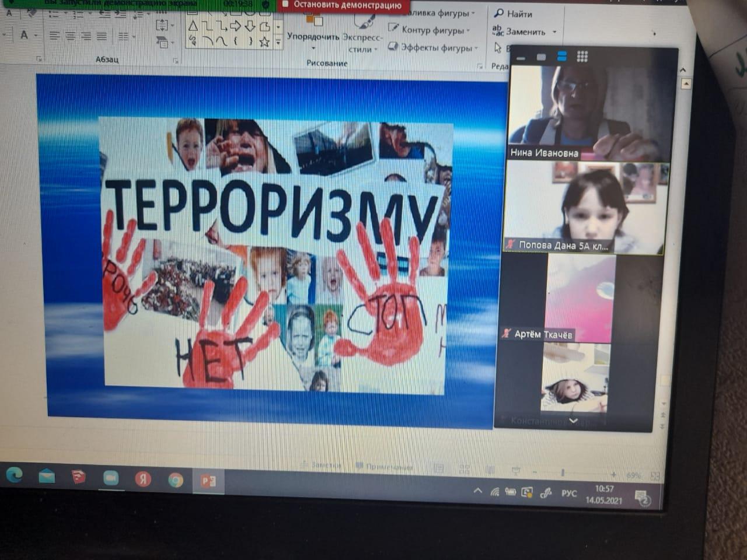
Task: Select the down arrow shape
Action: pyautogui.click(x=250, y=26)
